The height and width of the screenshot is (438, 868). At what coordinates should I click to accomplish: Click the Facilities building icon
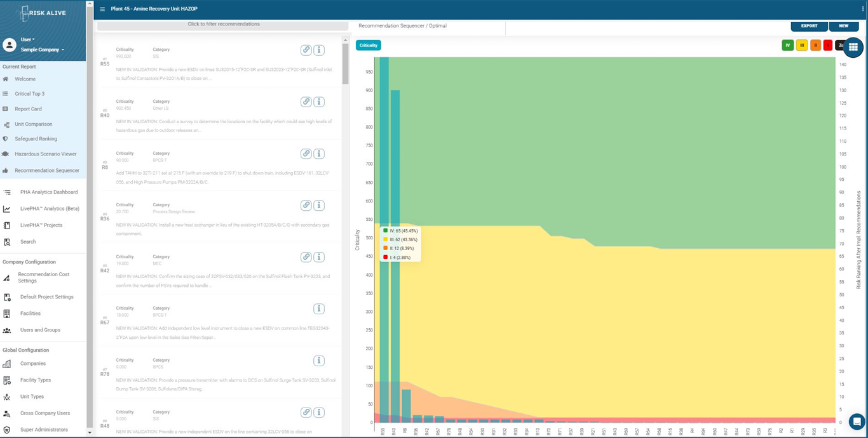7,314
